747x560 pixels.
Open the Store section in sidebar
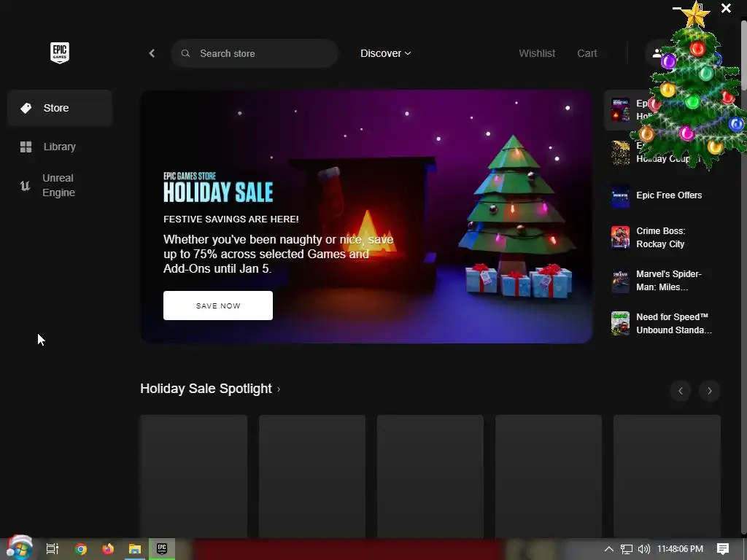(60, 108)
